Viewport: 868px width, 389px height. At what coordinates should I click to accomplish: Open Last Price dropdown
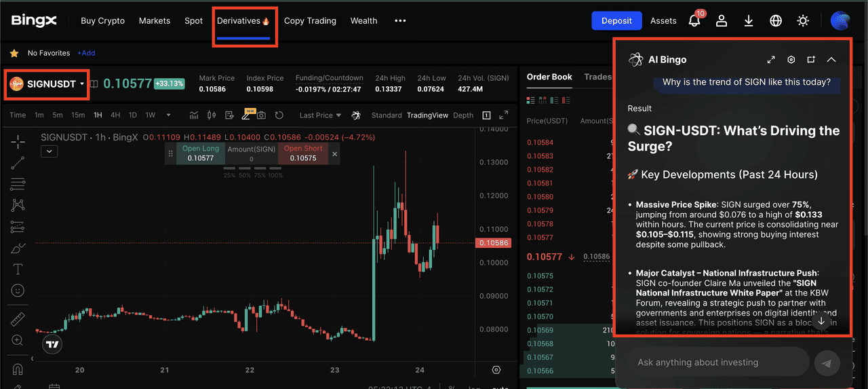[x=320, y=115]
